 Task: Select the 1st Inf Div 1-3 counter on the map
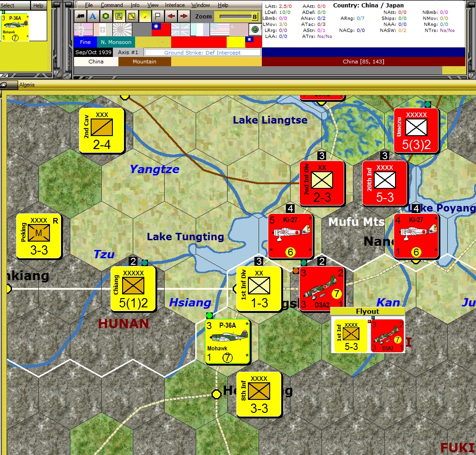click(259, 289)
